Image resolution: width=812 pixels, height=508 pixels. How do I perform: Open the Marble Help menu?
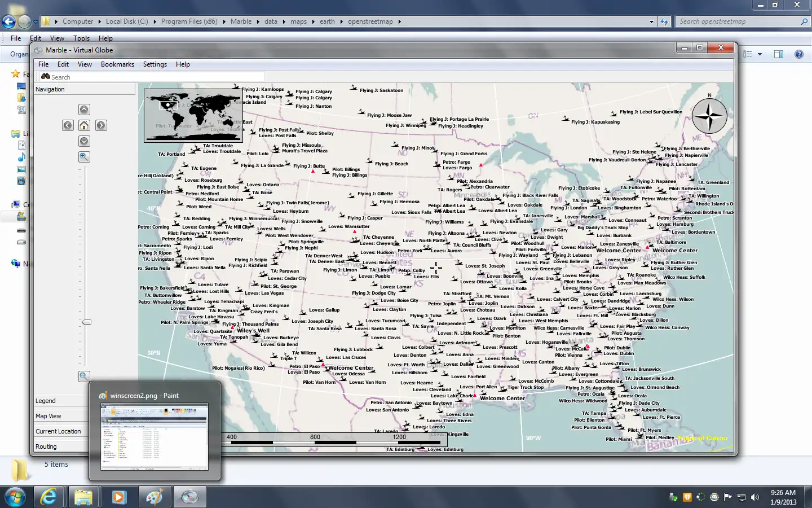(183, 64)
